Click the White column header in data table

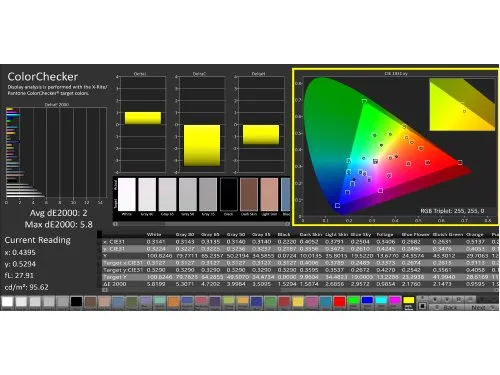click(154, 235)
